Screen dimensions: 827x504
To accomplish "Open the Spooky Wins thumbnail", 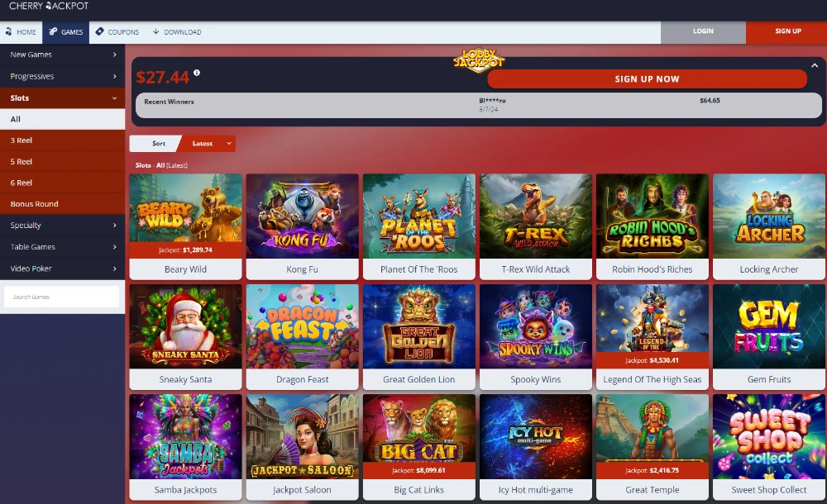I will tap(536, 326).
